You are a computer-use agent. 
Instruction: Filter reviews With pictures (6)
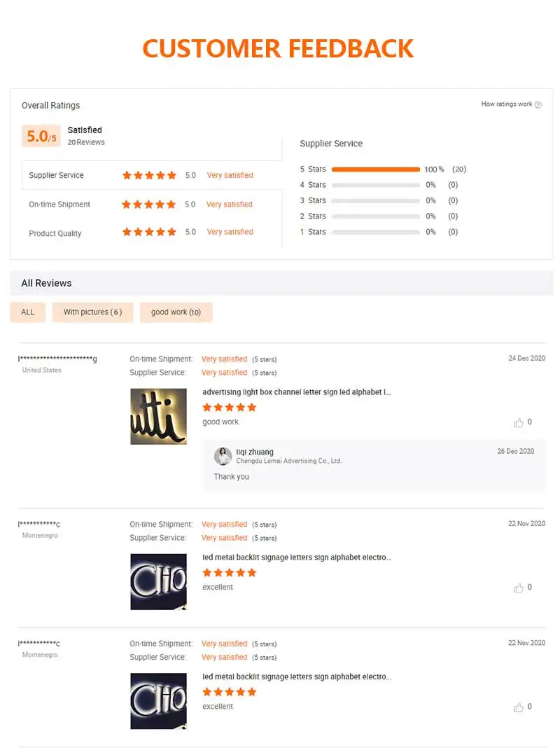click(x=92, y=312)
